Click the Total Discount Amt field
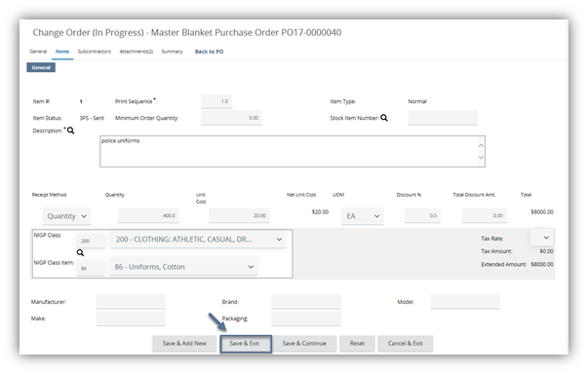 coord(485,215)
